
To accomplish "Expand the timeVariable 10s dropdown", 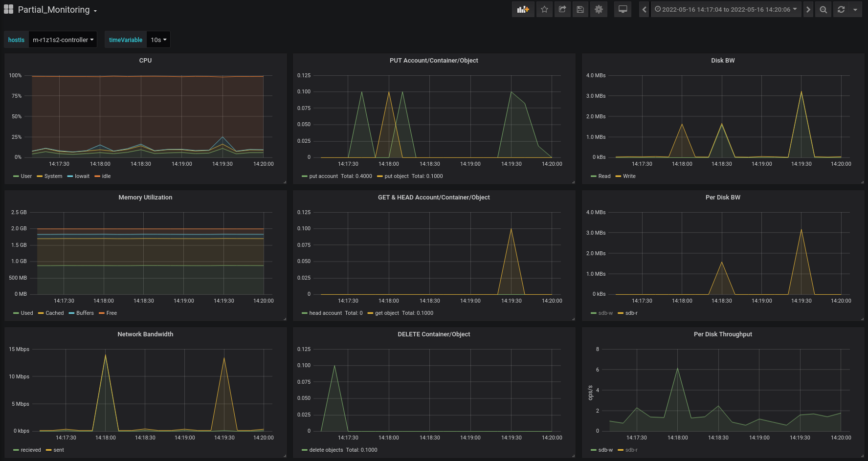I will (158, 40).
